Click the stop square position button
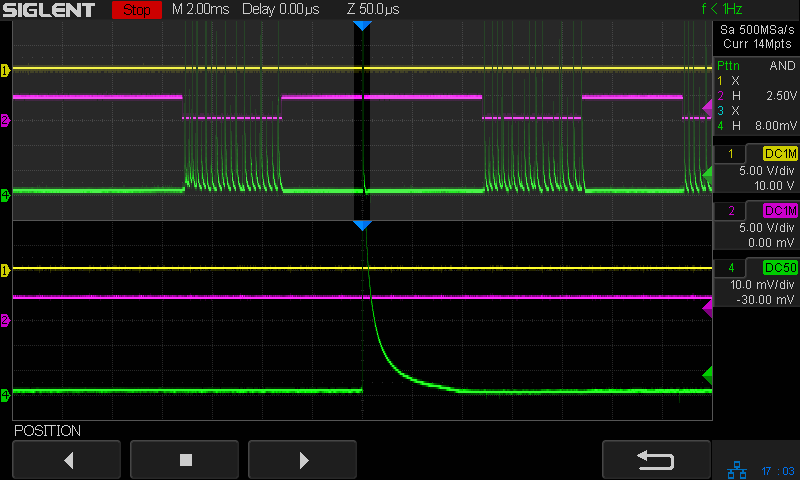800x480 pixels. pos(185,460)
